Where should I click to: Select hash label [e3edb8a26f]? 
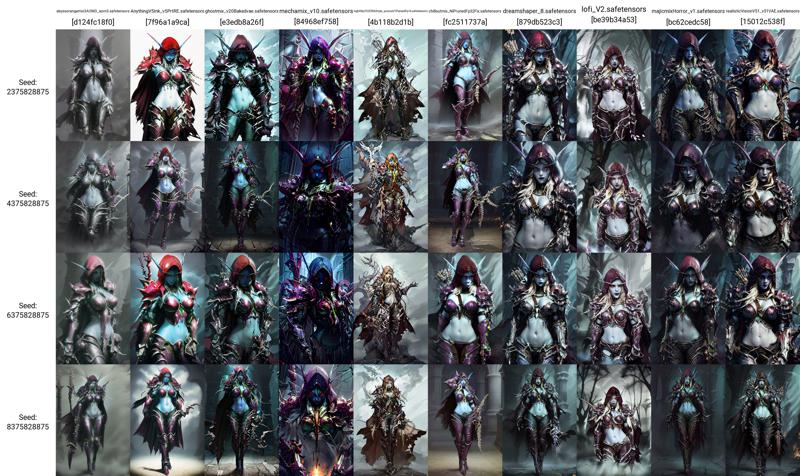coord(242,22)
